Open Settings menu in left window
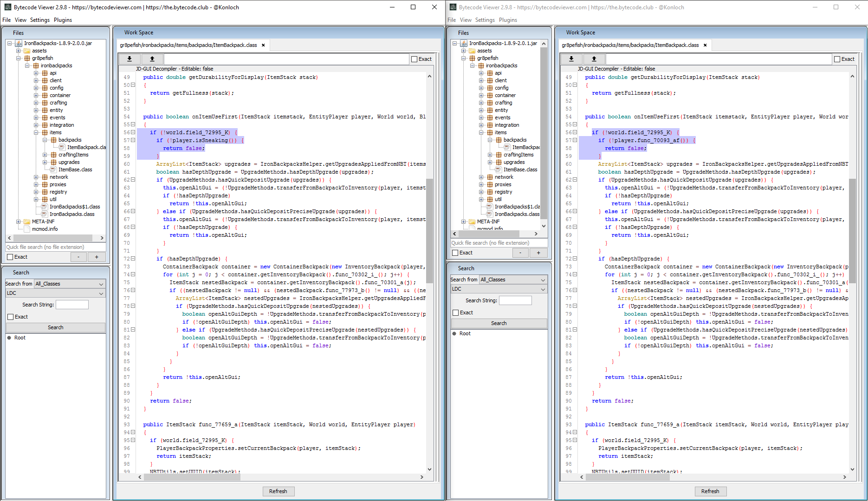The height and width of the screenshot is (501, 868). [40, 20]
